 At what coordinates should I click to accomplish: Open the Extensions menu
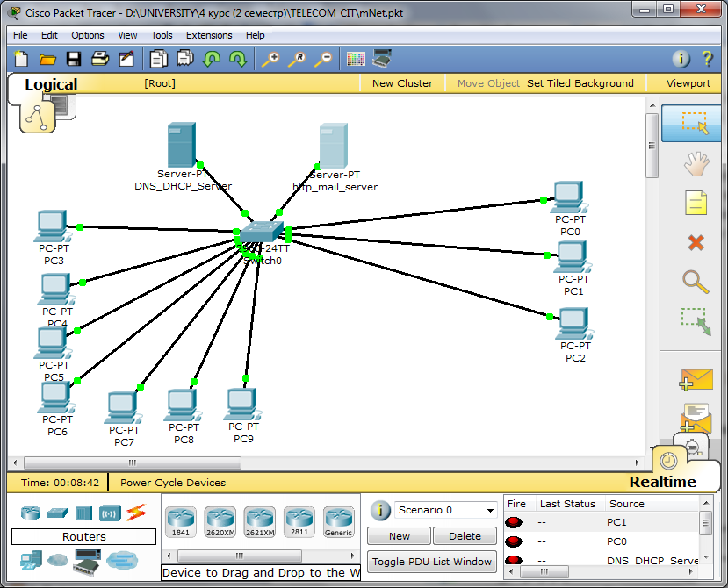tap(209, 35)
